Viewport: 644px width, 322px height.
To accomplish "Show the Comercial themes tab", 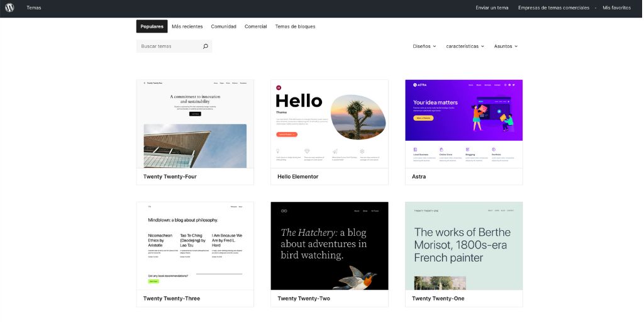I will tap(255, 26).
